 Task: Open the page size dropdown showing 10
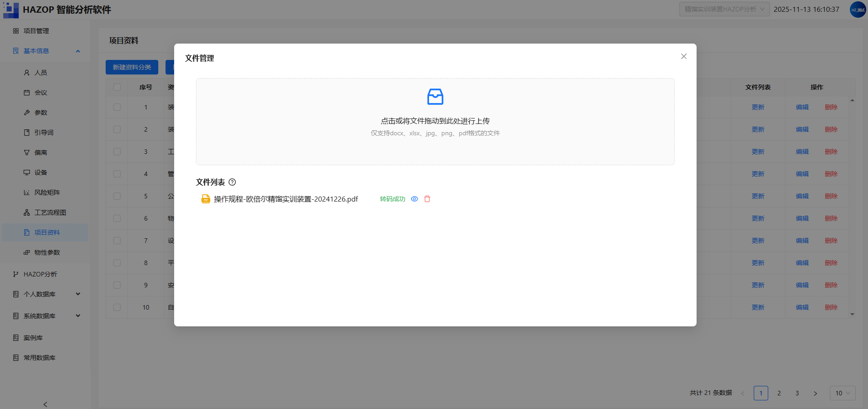coord(843,393)
